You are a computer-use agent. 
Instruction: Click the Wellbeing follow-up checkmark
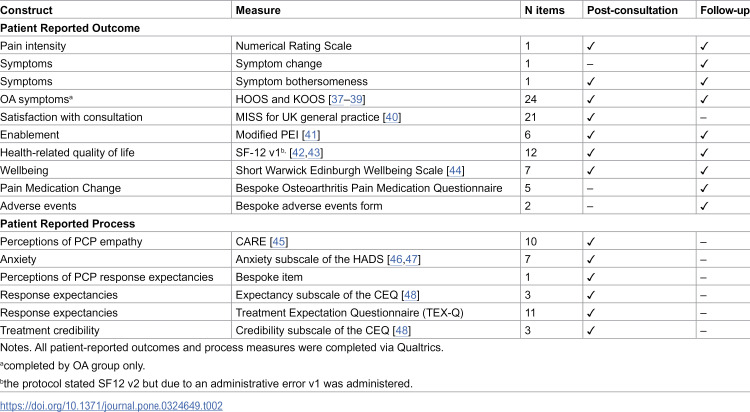[704, 170]
